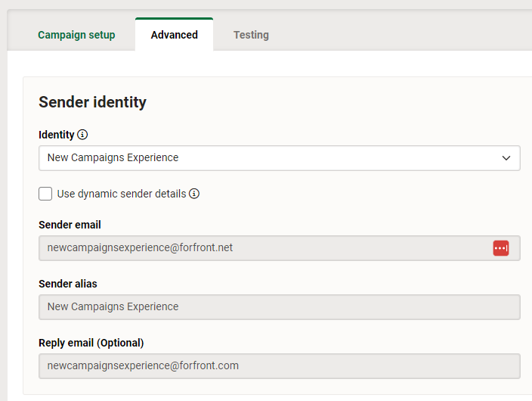This screenshot has width=532, height=401.
Task: Switch to the Campaign setup tab
Action: (x=76, y=35)
